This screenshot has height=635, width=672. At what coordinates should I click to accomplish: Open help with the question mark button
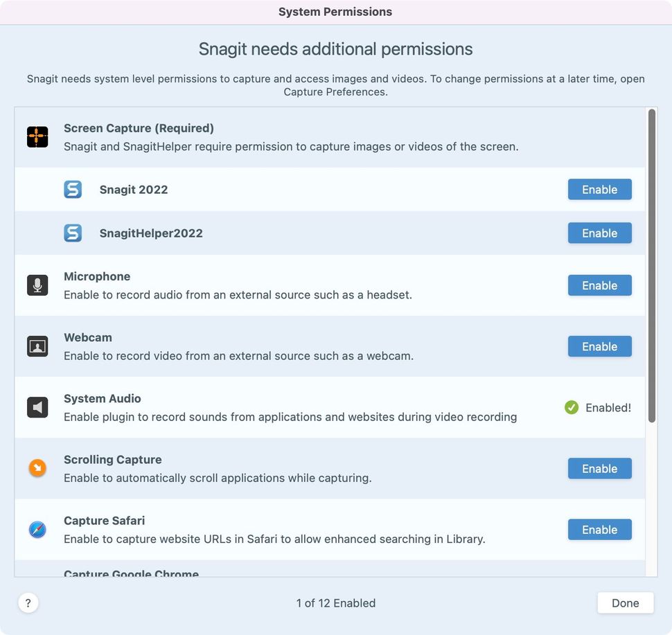pyautogui.click(x=28, y=603)
